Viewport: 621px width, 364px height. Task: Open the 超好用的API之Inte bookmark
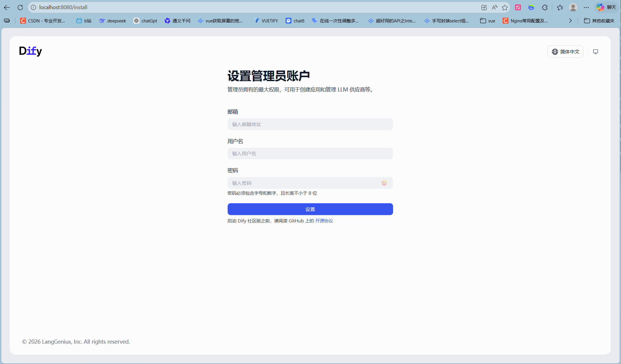point(392,21)
